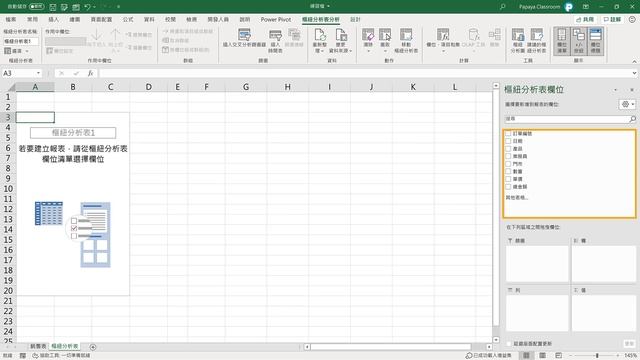This screenshot has height=360, width=640.
Task: Add a new sheet with plus icon
Action: (93, 347)
